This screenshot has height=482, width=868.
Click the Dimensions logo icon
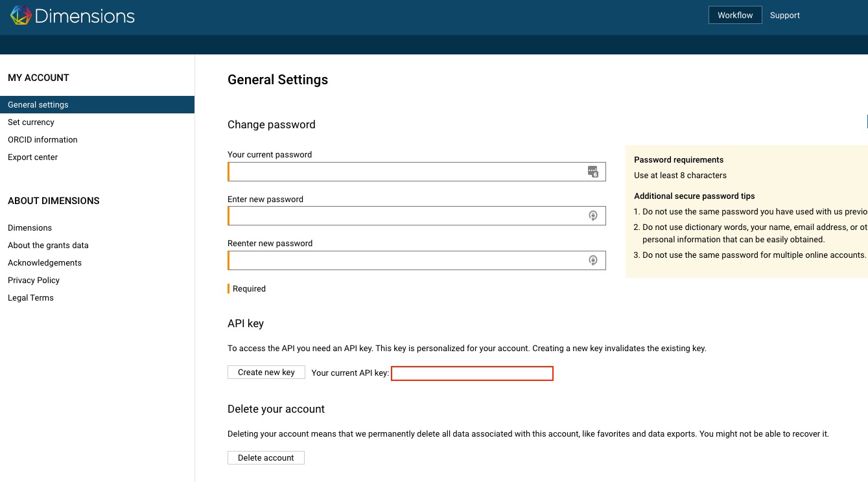(21, 16)
